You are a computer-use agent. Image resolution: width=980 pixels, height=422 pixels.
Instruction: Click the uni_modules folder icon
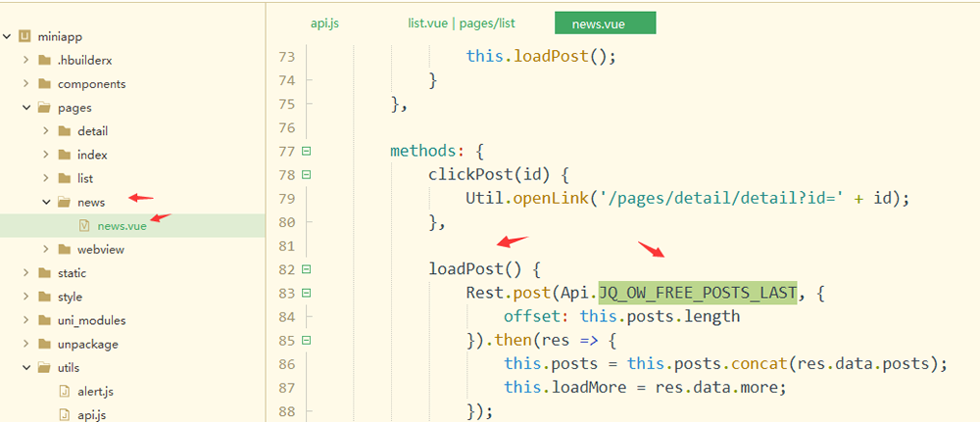click(x=44, y=320)
